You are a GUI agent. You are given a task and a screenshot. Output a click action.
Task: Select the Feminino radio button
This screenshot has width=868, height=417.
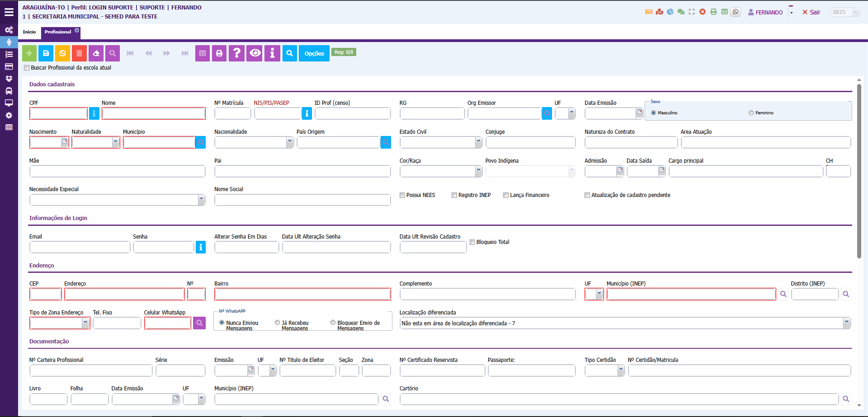[x=751, y=113]
